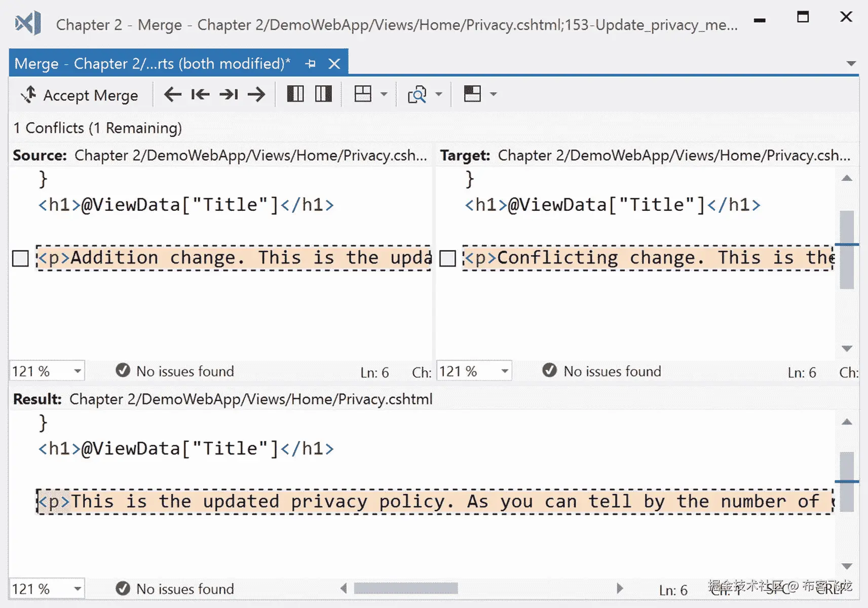This screenshot has height=608, width=868.
Task: Click the Result '<p>This is the updated privacy policy' line
Action: [435, 502]
